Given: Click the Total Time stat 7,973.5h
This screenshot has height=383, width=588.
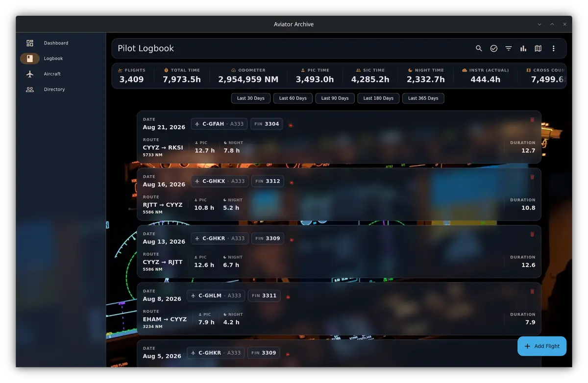Looking at the screenshot, I should 182,76.
